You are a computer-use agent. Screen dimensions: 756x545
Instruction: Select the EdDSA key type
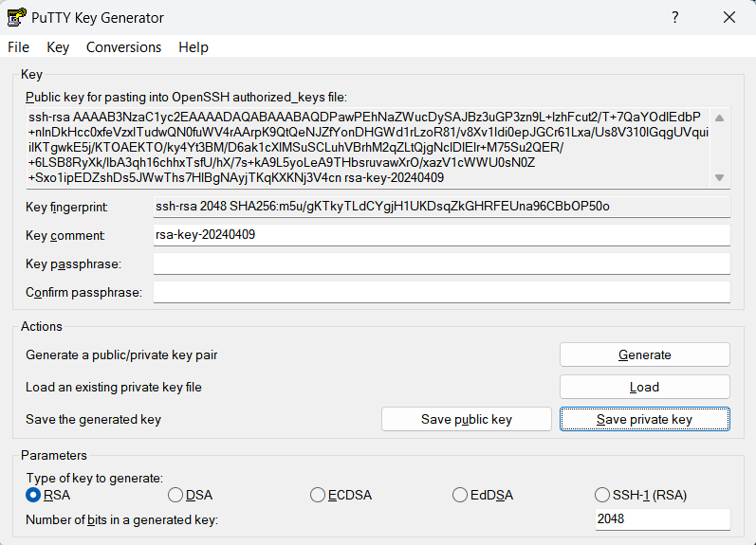(483, 495)
